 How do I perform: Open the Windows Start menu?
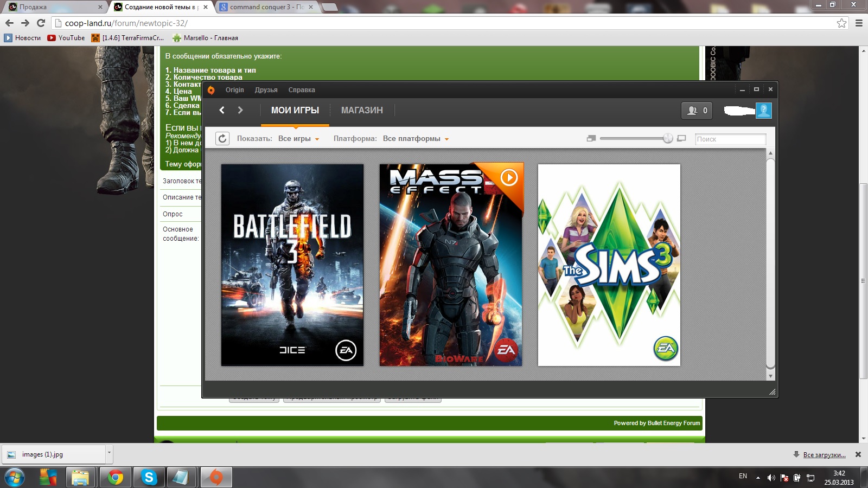point(15,478)
